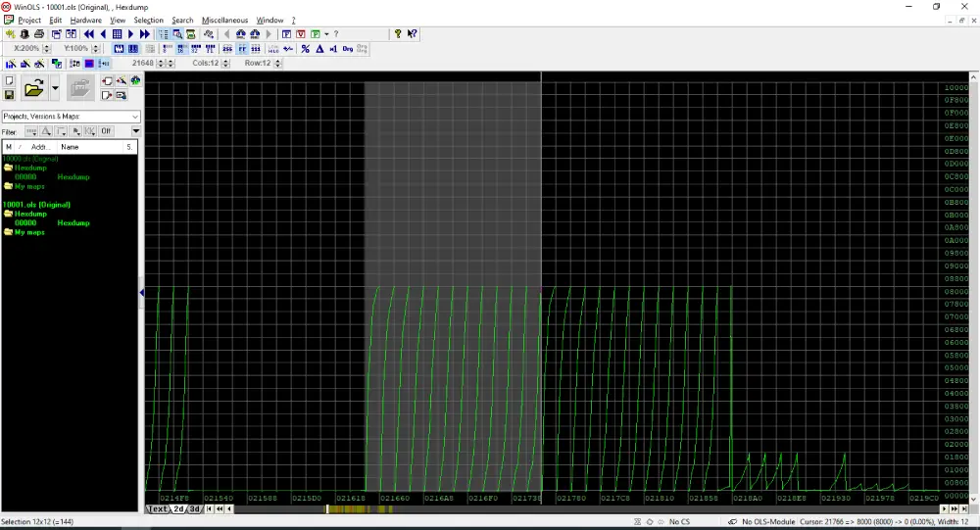The image size is (980, 530).
Task: Click the large open project folder icon
Action: (x=33, y=88)
